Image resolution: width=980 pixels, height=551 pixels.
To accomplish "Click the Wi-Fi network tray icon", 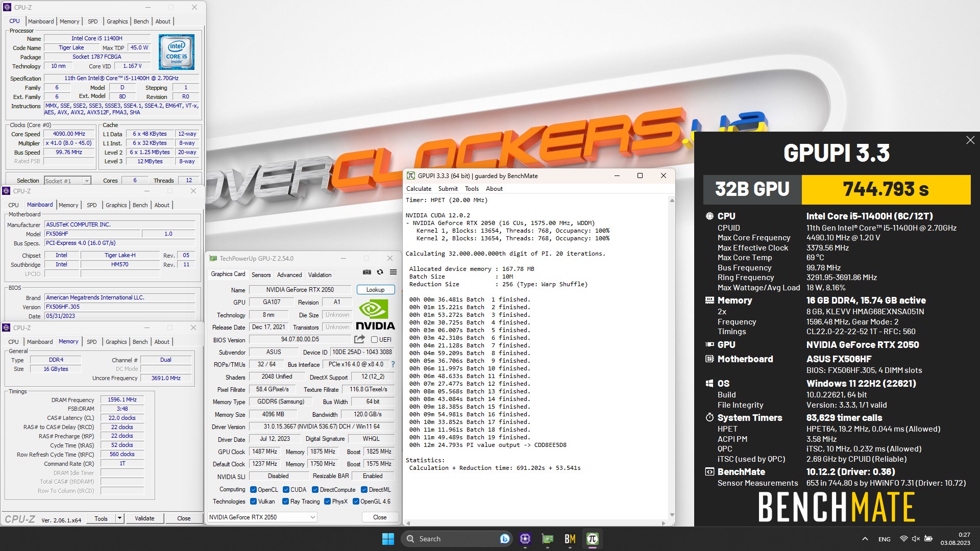I will pyautogui.click(x=903, y=539).
